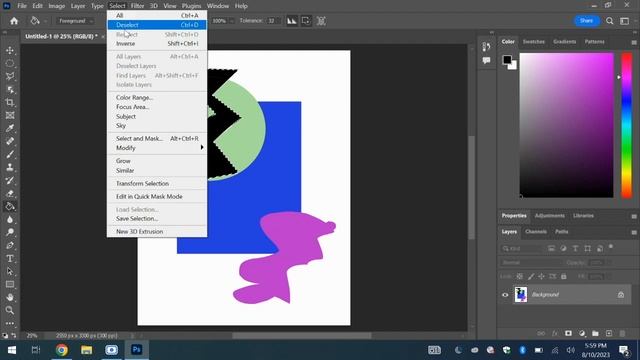The height and width of the screenshot is (360, 640).
Task: Open the Normal blend mode dropdown
Action: (x=530, y=262)
